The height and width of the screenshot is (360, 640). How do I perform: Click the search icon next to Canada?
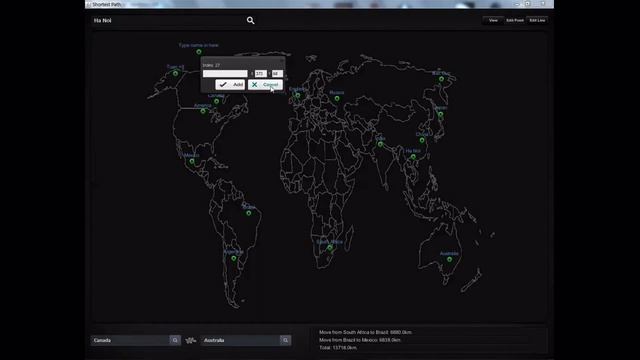click(175, 340)
